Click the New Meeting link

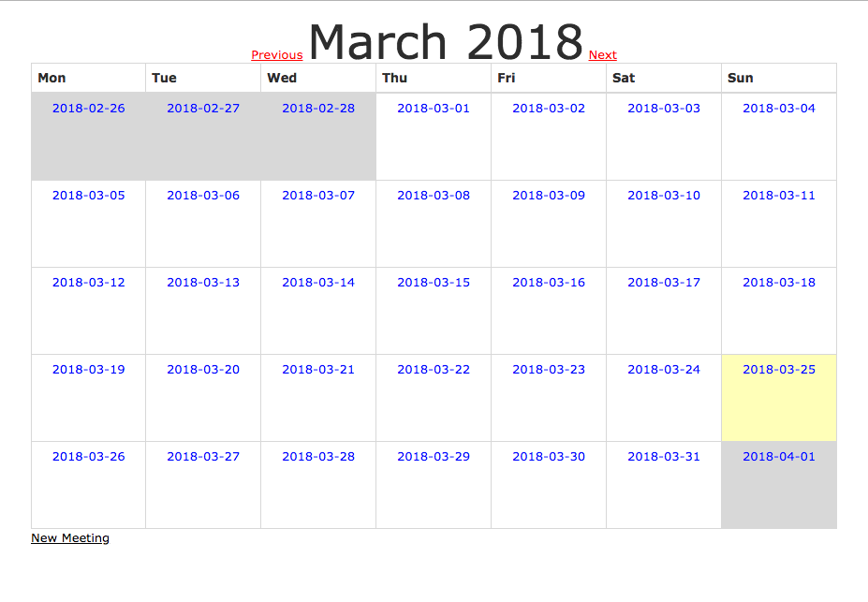(69, 537)
